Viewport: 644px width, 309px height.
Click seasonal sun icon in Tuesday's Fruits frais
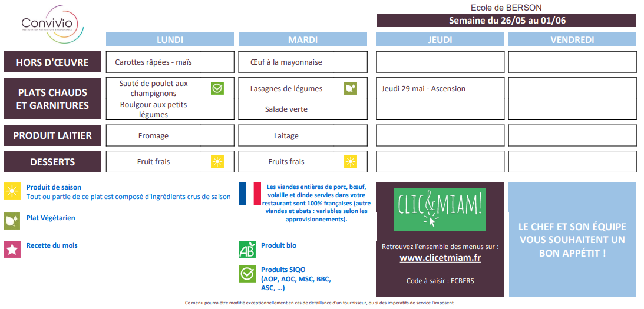tap(351, 162)
